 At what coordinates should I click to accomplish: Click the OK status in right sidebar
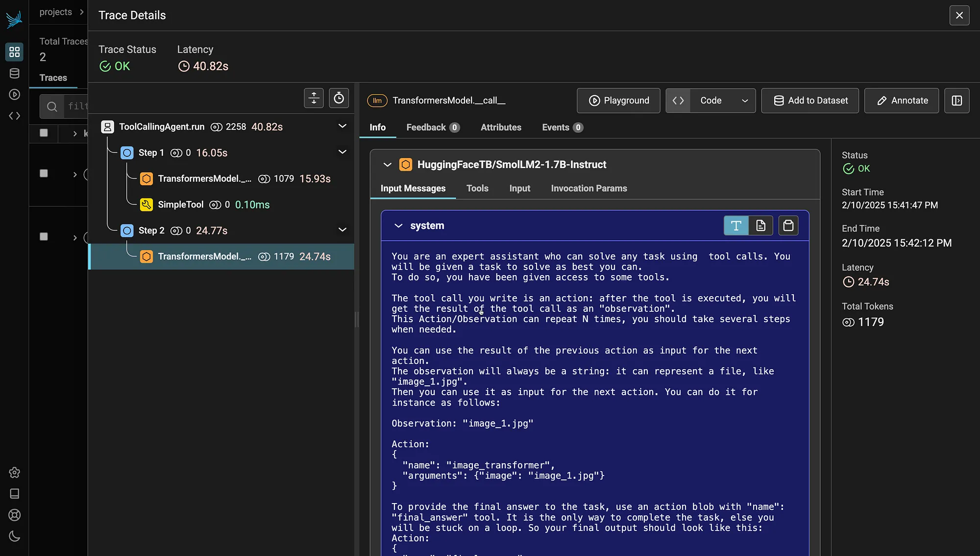pos(856,169)
